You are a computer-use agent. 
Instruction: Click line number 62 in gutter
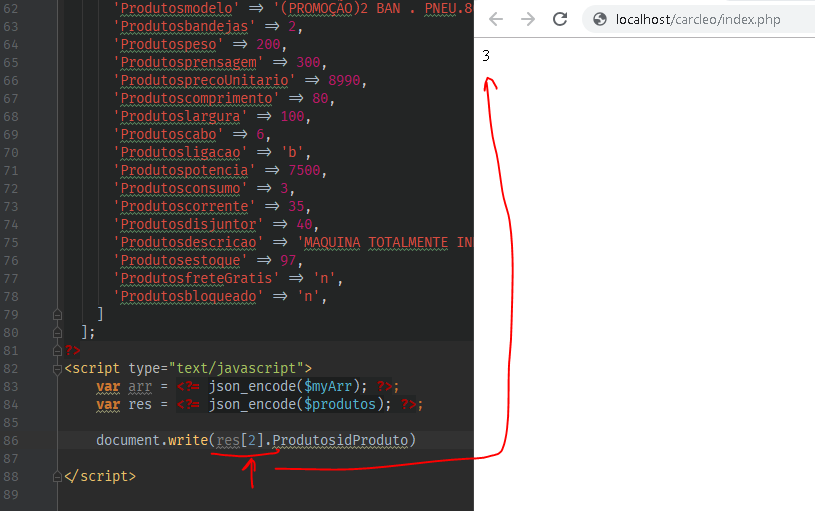click(x=11, y=9)
